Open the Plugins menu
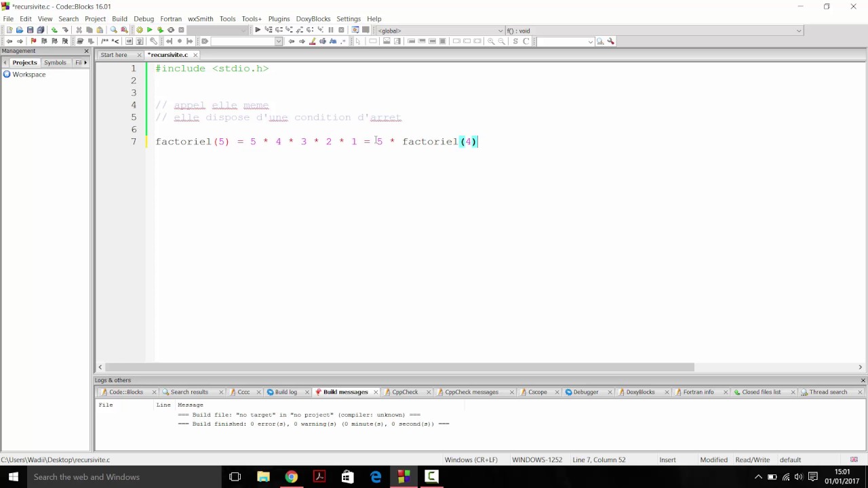Image resolution: width=868 pixels, height=488 pixels. point(279,18)
